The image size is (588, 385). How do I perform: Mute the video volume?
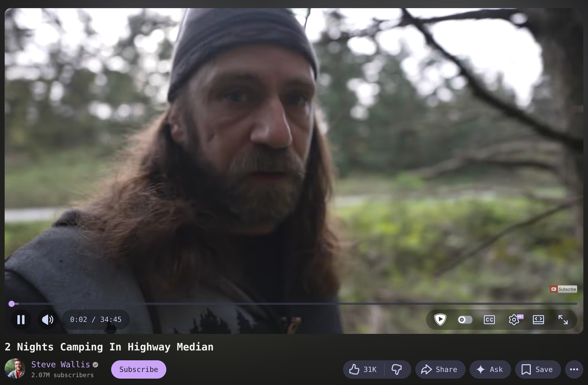coord(48,320)
